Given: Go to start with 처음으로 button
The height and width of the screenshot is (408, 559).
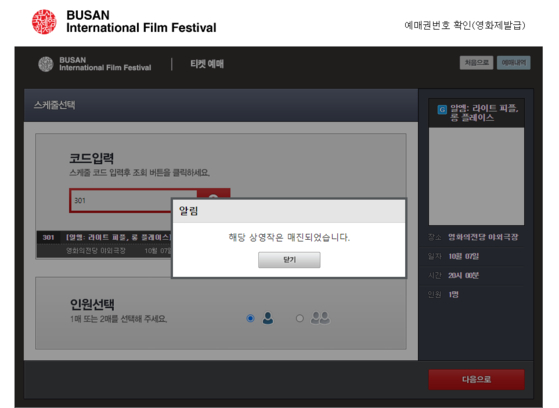Looking at the screenshot, I should pyautogui.click(x=476, y=63).
